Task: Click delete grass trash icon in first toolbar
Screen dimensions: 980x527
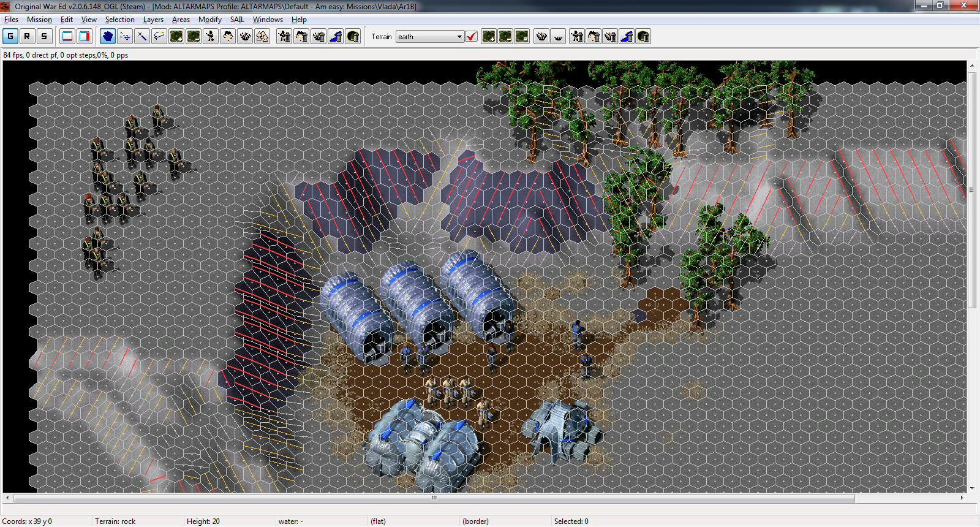Action: point(318,36)
